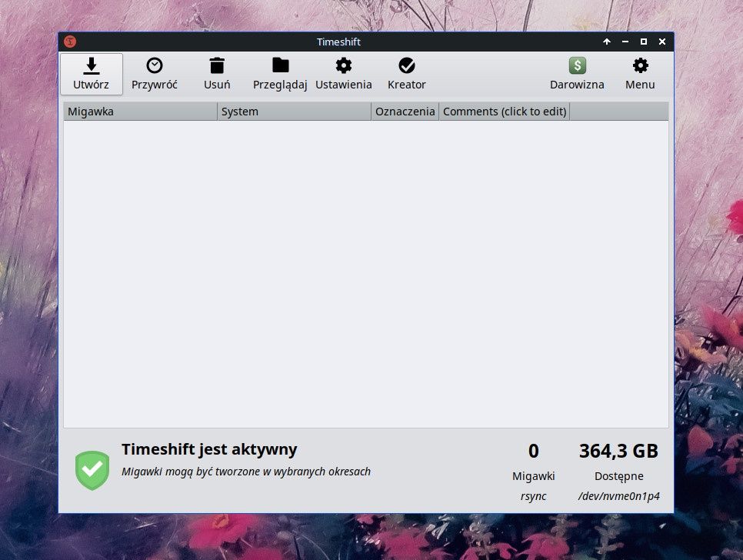Close the Timeshift window
This screenshot has width=743, height=560.
[x=662, y=42]
